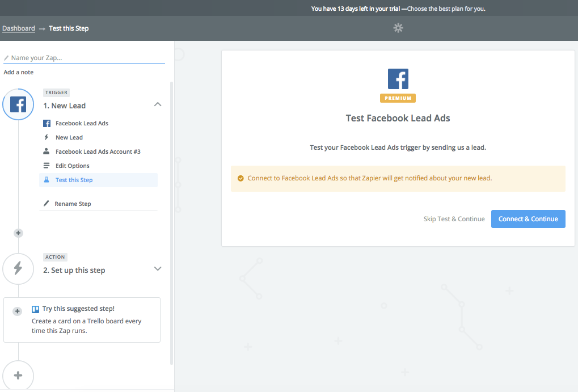Click 1. New Lead step title
Viewport: 578px width, 392px height.
(x=65, y=106)
